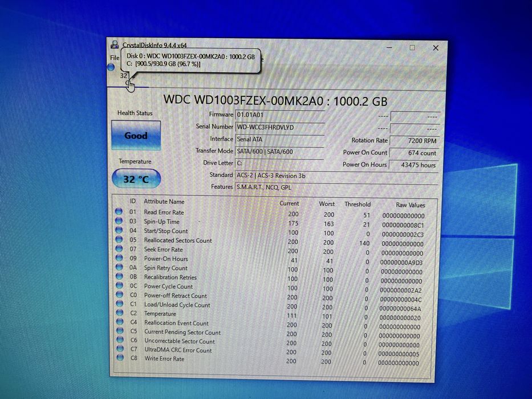Screen dimensions: 532x399
Task: Click the Interface Serial ATA field
Action: [x=279, y=139]
